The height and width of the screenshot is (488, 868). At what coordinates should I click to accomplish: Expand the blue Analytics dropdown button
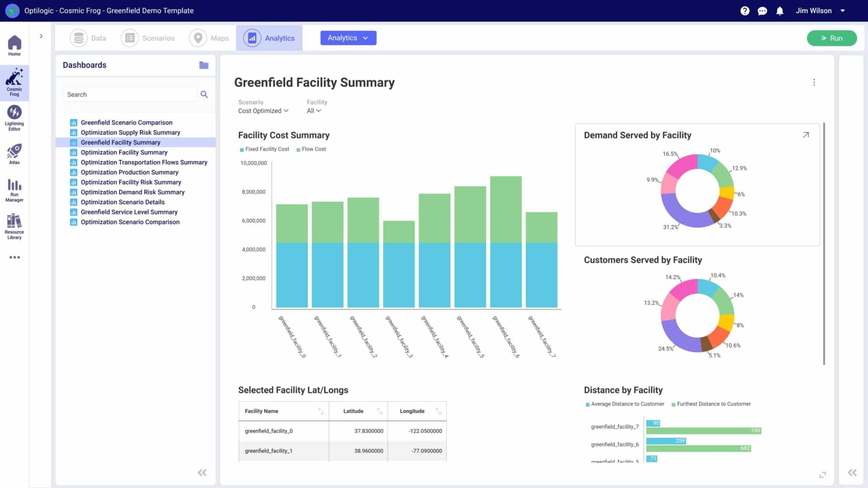click(348, 38)
